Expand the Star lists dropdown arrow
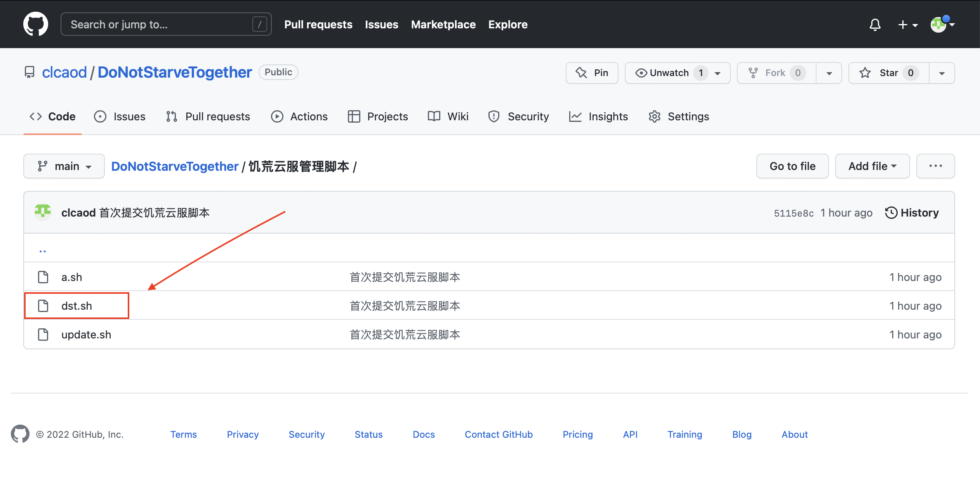 pyautogui.click(x=942, y=73)
